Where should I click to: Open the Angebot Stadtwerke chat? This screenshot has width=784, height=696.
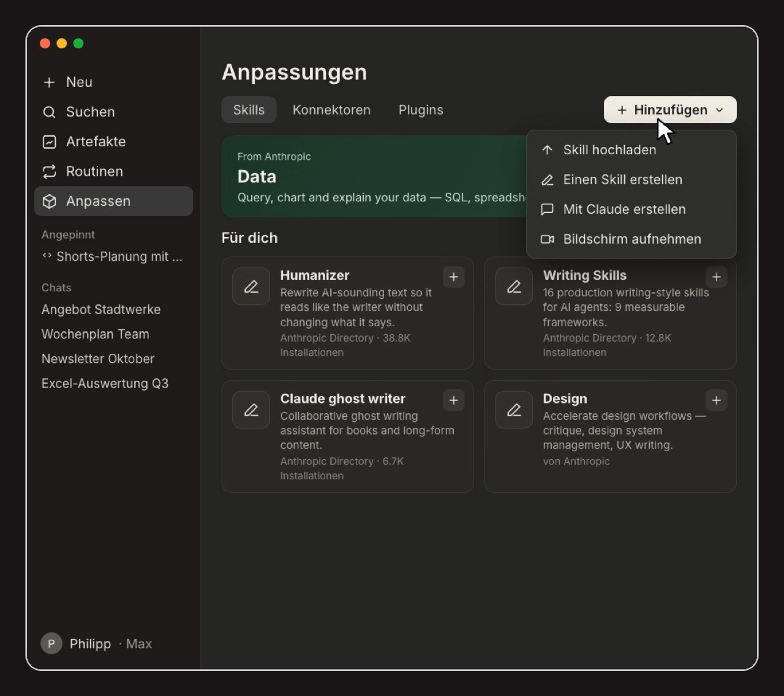[101, 310]
